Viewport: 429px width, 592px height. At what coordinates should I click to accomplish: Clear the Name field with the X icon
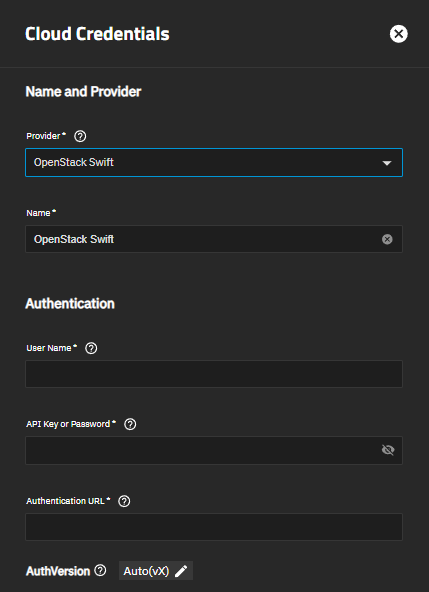[387, 239]
